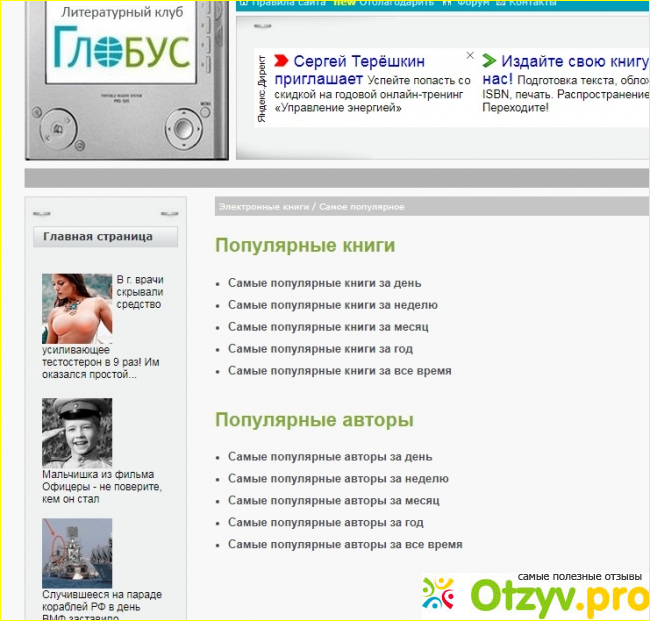Click the ship parade thumbnail image

[x=77, y=552]
